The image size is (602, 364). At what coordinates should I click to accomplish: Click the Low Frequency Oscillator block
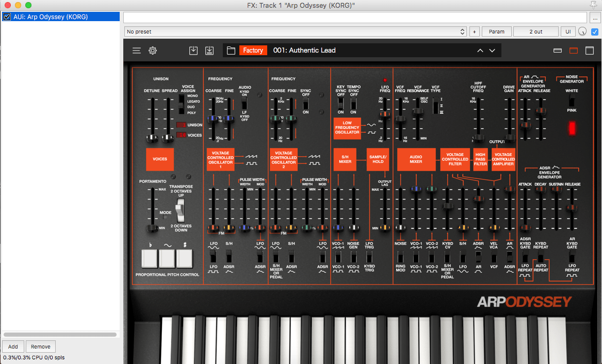pyautogui.click(x=347, y=128)
